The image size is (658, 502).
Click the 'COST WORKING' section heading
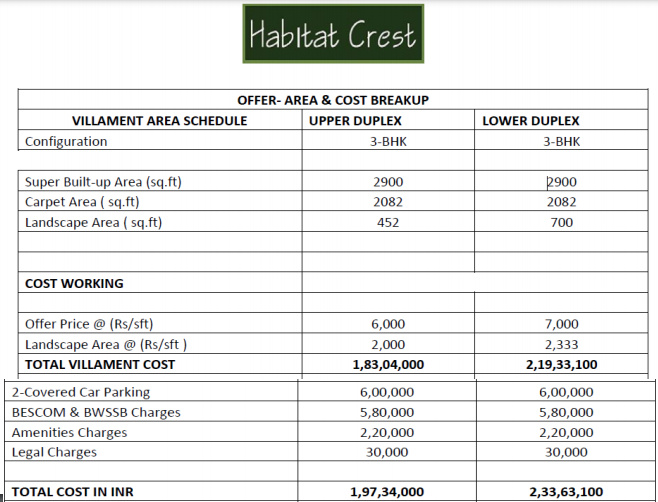coord(74,284)
